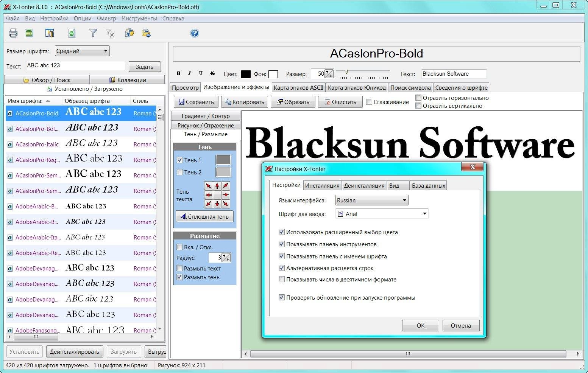The width and height of the screenshot is (588, 373).
Task: Open База данных tab in settings dialog
Action: click(x=428, y=185)
